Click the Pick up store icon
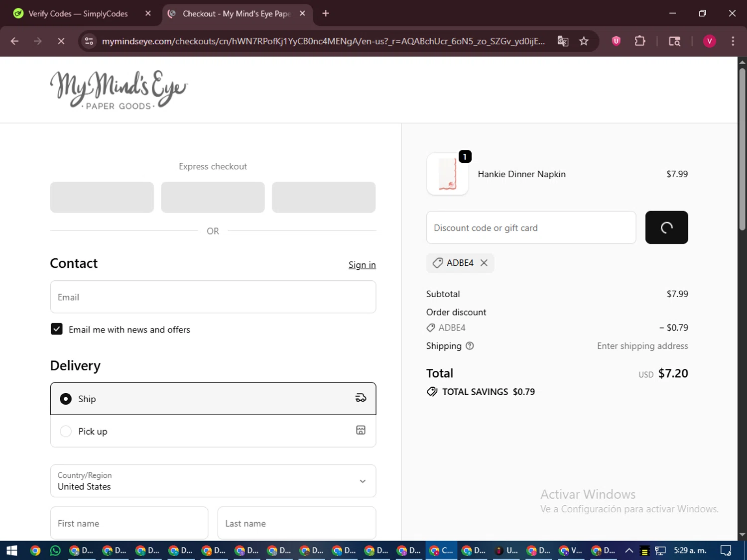This screenshot has height=560, width=747. (361, 430)
